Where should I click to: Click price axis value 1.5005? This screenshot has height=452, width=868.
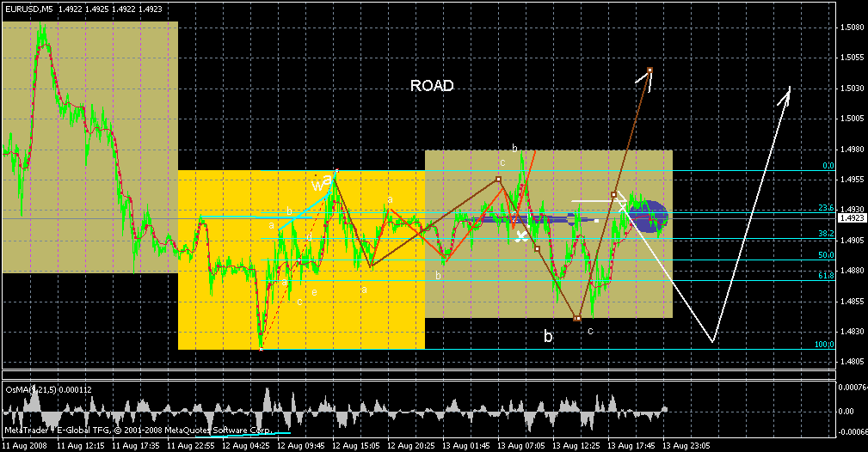click(852, 119)
